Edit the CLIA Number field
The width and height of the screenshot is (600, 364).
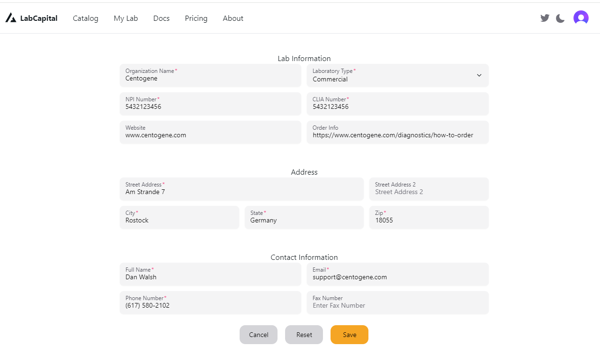click(398, 104)
